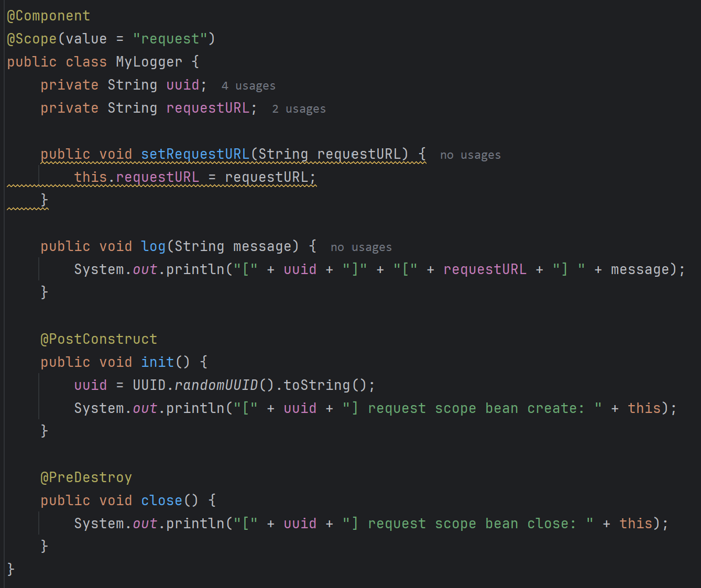Click 'no usages' hint next to log method
This screenshot has height=588, width=701.
pyautogui.click(x=361, y=247)
